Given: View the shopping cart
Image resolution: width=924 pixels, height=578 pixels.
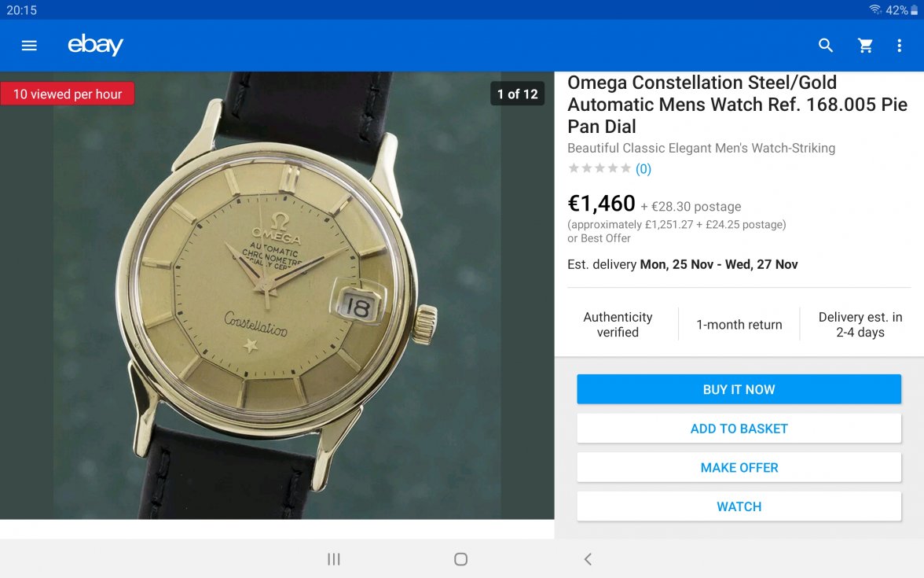Looking at the screenshot, I should coord(865,45).
